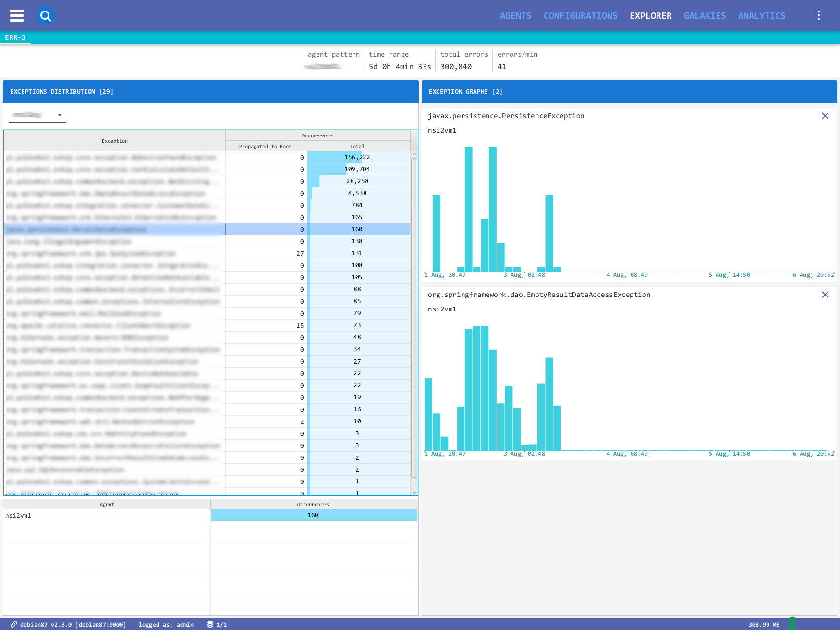Click the total value 48

[x=357, y=337]
